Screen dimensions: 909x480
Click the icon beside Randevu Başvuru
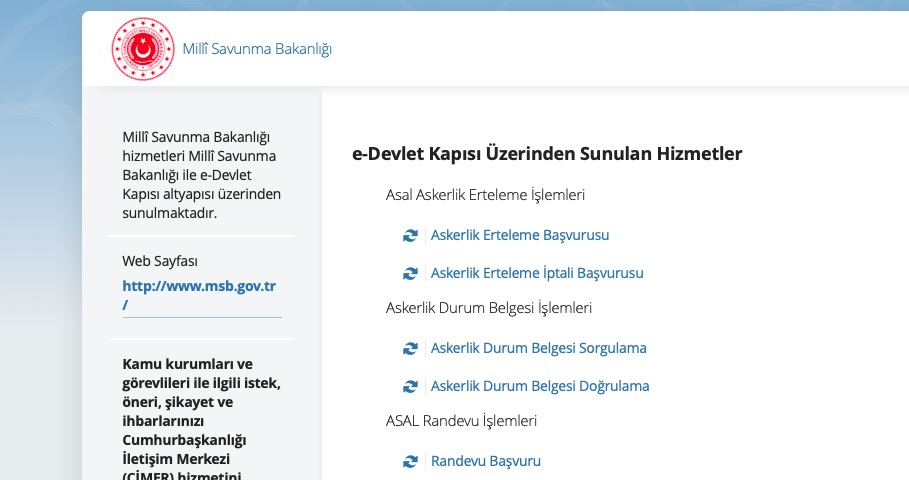click(409, 462)
